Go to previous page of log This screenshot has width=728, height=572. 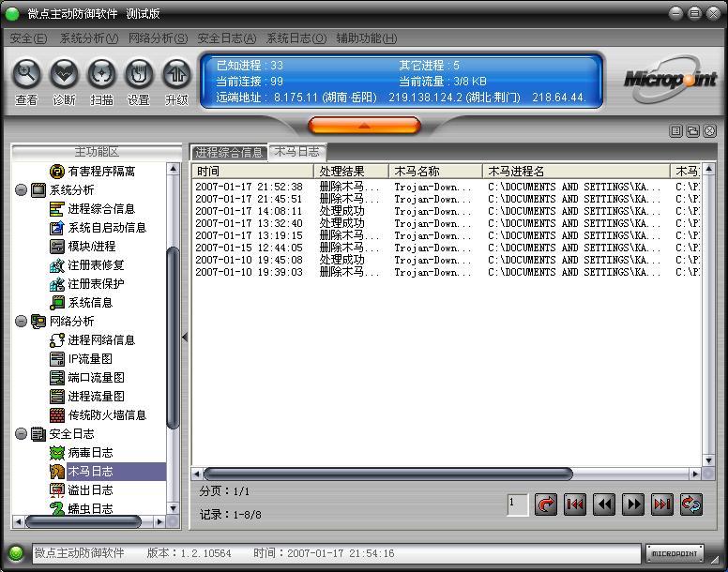click(604, 504)
